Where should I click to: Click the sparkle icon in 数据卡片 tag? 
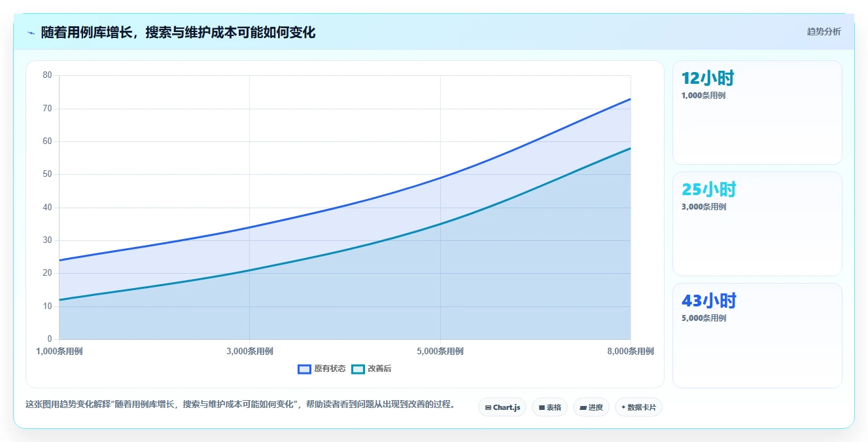pyautogui.click(x=623, y=407)
